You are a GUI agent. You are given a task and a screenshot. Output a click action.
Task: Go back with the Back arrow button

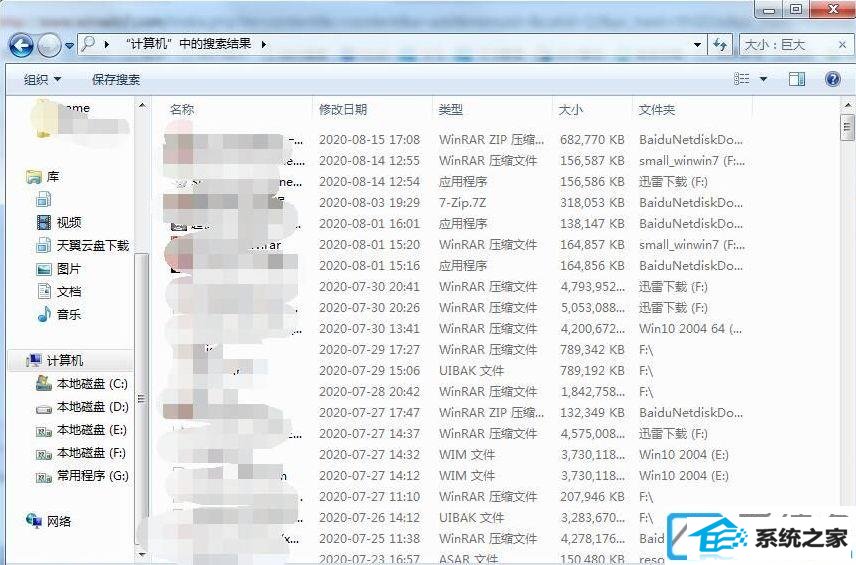tap(21, 45)
